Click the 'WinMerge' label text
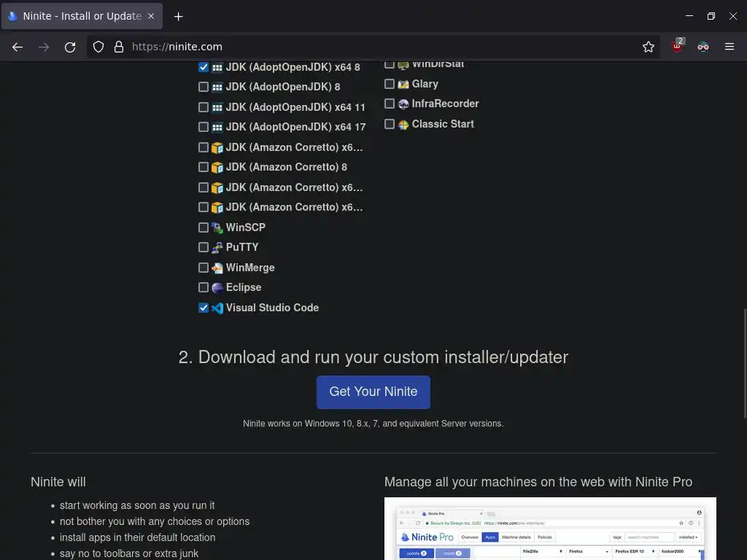 pos(250,268)
